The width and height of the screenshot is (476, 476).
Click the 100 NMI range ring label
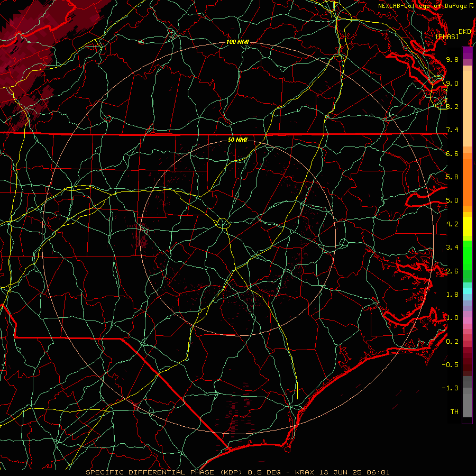[x=237, y=42]
